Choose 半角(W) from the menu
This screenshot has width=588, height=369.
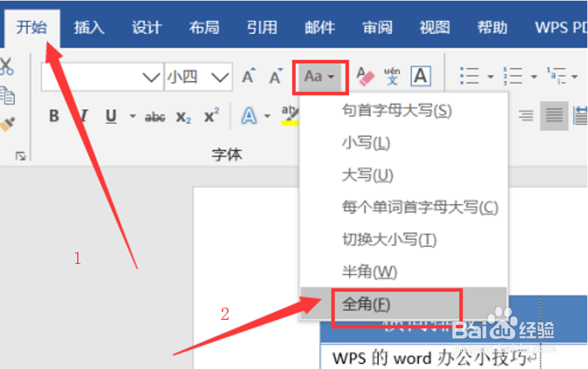tap(404, 271)
